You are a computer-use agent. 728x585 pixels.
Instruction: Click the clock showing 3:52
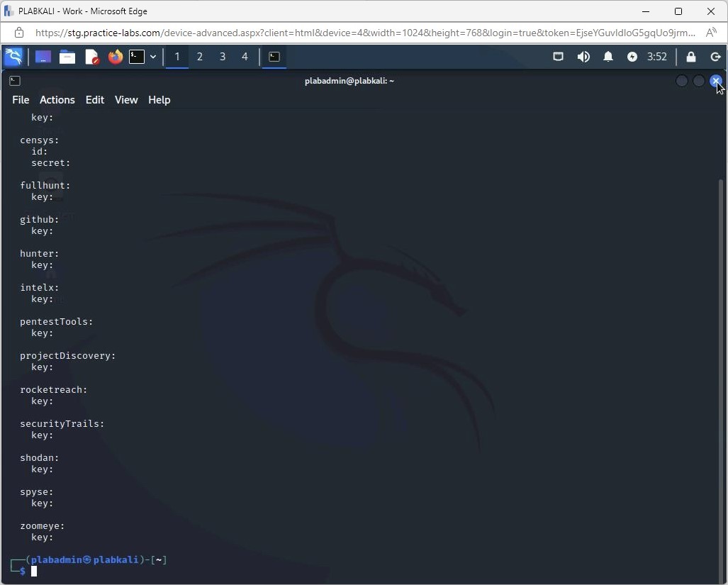click(x=657, y=57)
